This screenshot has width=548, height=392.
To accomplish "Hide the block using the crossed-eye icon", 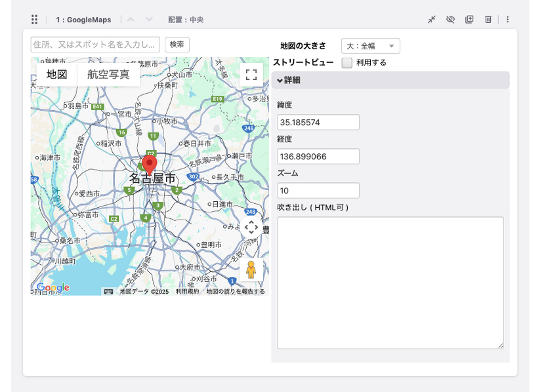I will point(450,20).
